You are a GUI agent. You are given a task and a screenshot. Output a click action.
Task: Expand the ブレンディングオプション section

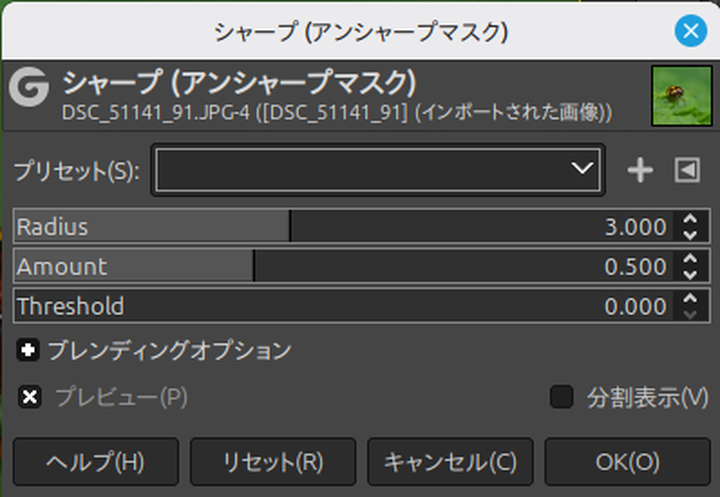pos(29,351)
